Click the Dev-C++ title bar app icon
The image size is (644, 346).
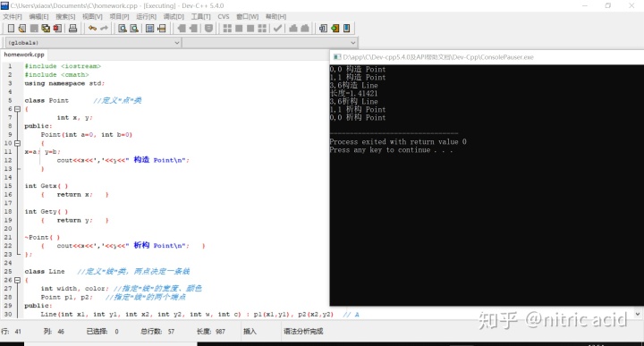point(4,5)
